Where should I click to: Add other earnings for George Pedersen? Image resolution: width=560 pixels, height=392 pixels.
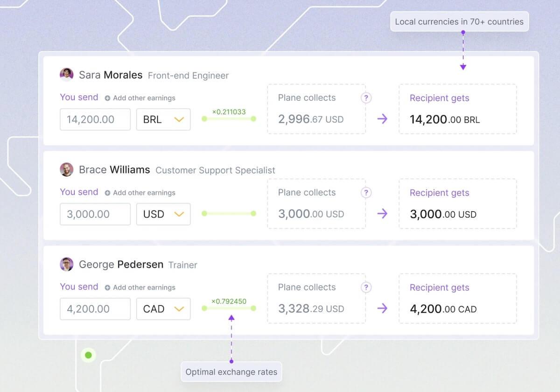click(140, 287)
